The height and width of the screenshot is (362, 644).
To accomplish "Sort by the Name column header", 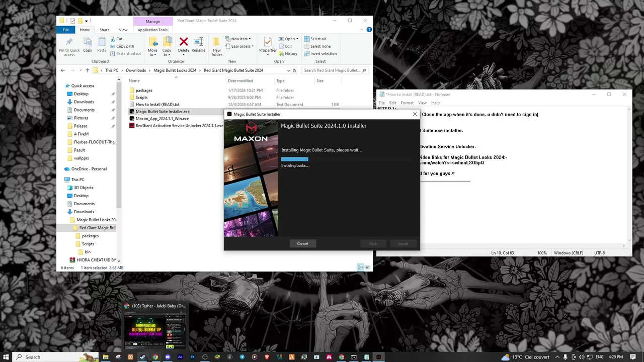I will [x=134, y=80].
